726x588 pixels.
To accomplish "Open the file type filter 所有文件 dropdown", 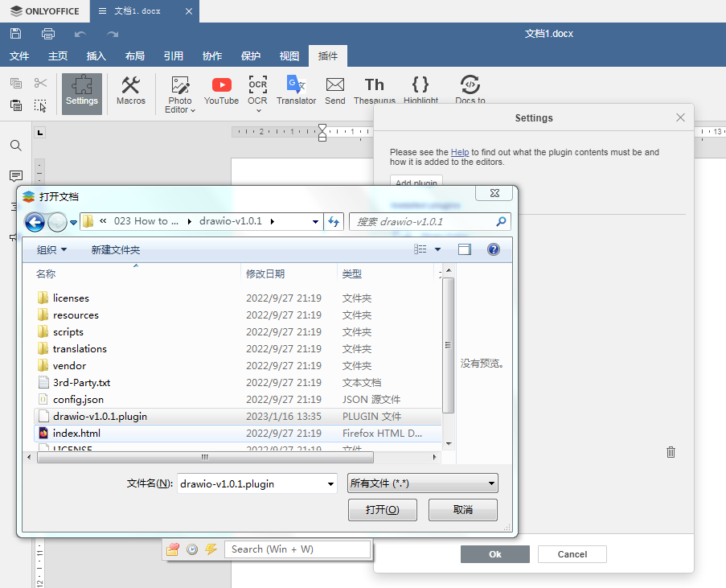I will (x=423, y=483).
